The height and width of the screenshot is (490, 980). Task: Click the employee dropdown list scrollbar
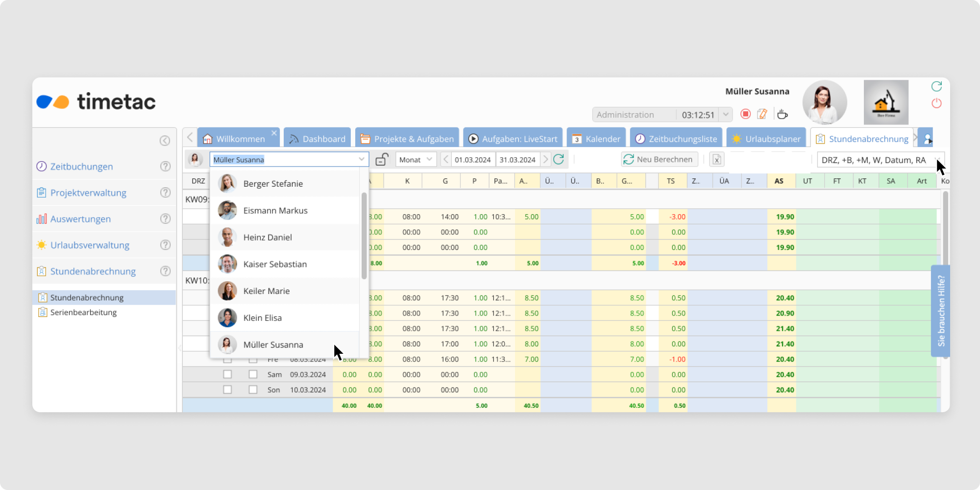coord(364,235)
